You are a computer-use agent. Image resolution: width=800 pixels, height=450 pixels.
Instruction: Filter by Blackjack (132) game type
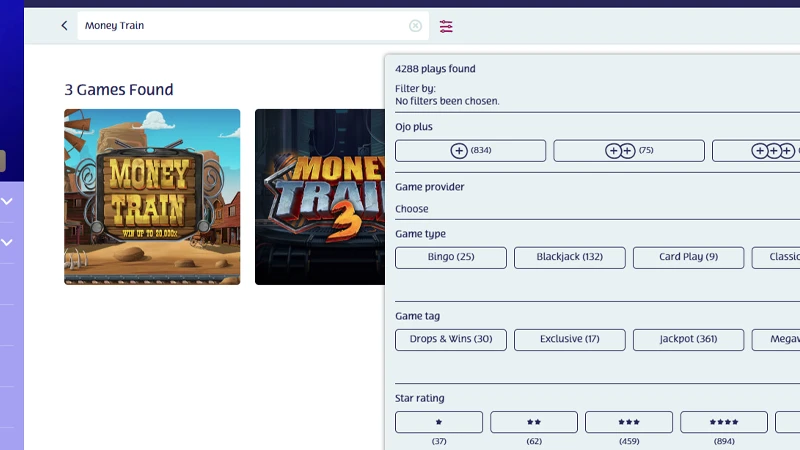point(569,258)
